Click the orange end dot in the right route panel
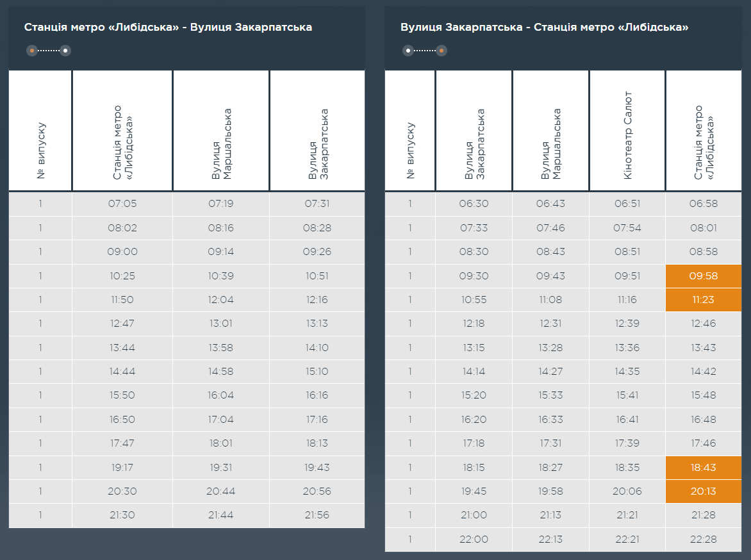Viewport: 751px width, 560px height. [x=441, y=51]
